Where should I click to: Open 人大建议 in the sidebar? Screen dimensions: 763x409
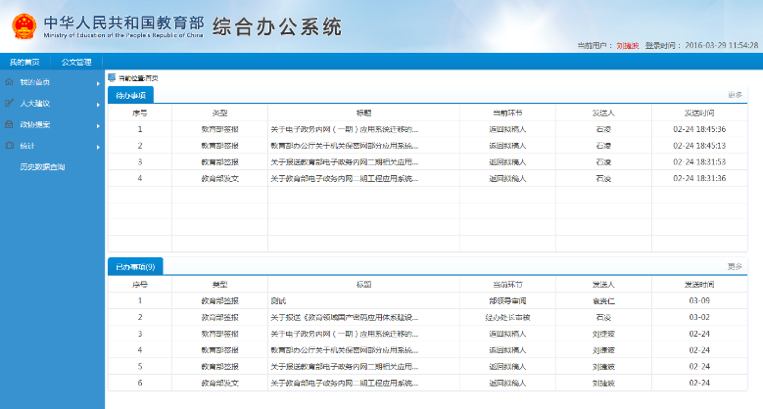click(x=35, y=104)
